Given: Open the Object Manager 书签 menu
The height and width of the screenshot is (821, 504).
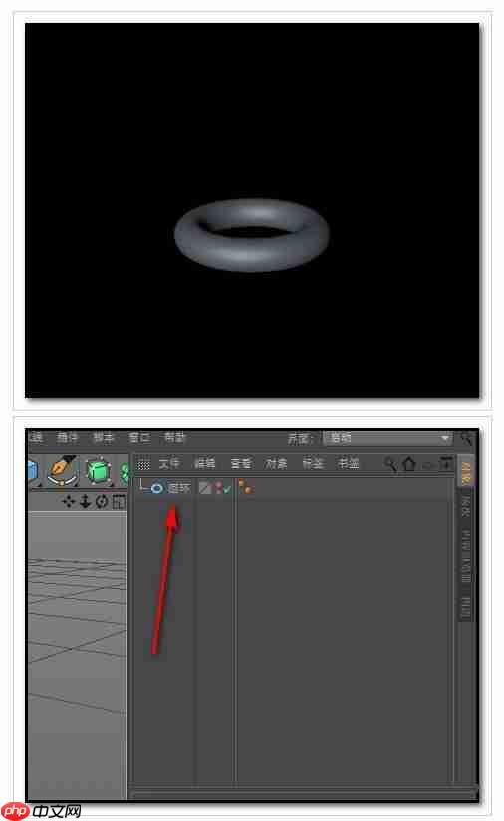Looking at the screenshot, I should click(x=348, y=464).
